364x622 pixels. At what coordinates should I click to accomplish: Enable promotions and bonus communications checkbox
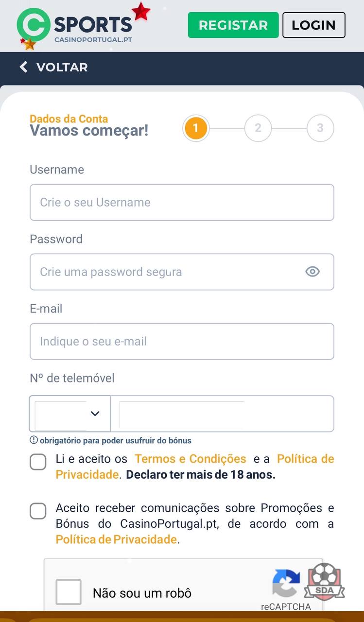pyautogui.click(x=38, y=511)
